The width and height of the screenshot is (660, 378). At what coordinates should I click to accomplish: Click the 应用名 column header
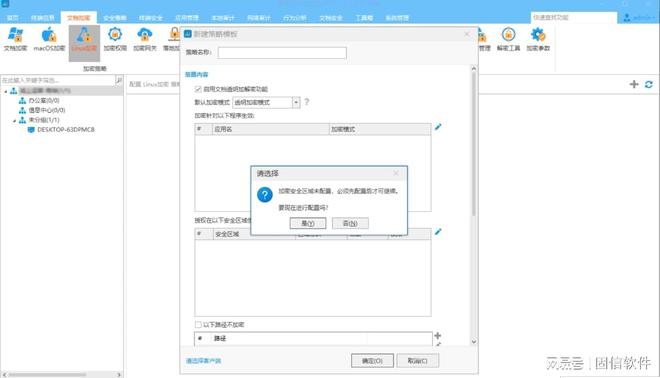(271, 129)
